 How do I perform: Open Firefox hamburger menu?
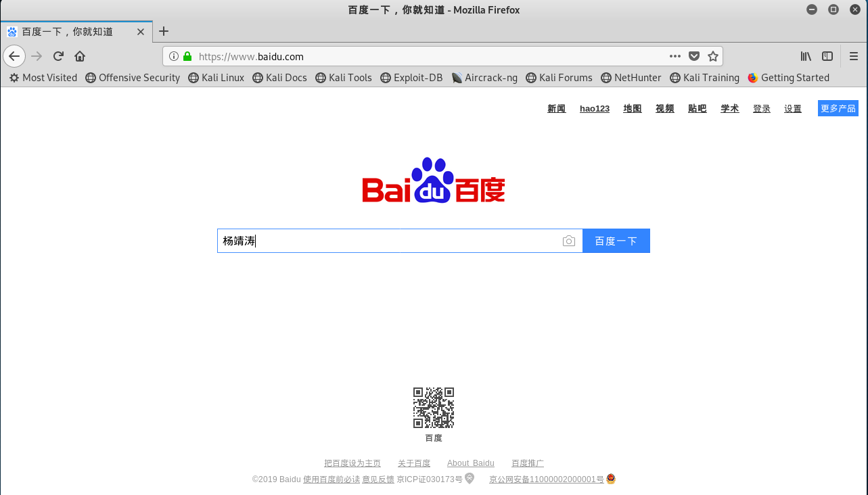coord(854,56)
